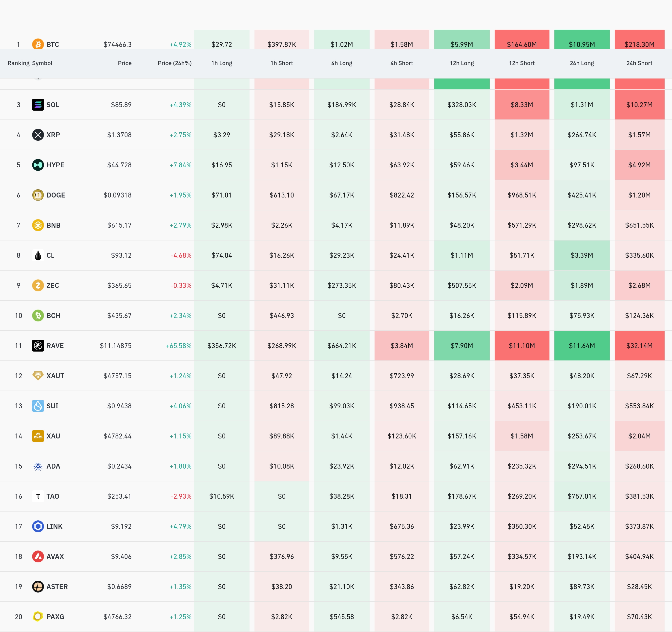Sort by the Ranking column header
This screenshot has height=632, width=672.
click(x=18, y=63)
